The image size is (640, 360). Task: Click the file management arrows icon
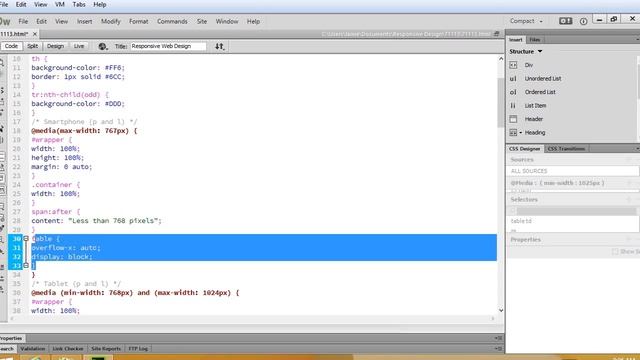click(x=220, y=47)
